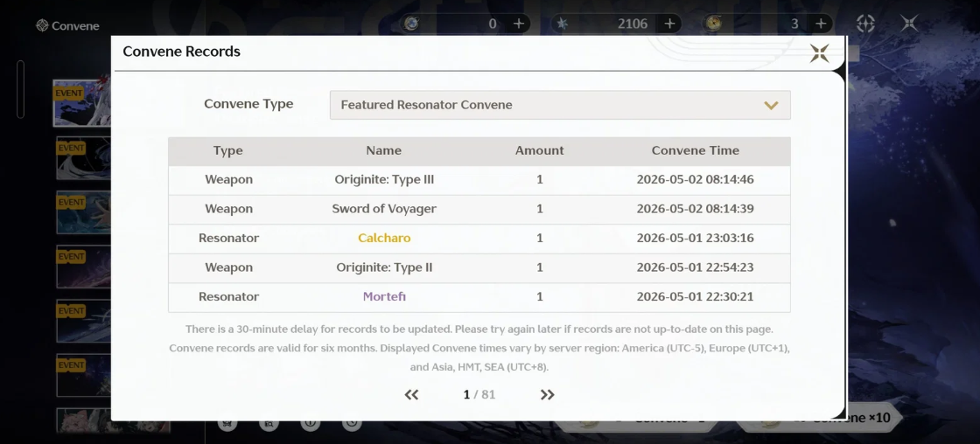Click Weapon type in the Sword of Voyager row
Viewport: 980px width, 444px height.
[x=228, y=209]
